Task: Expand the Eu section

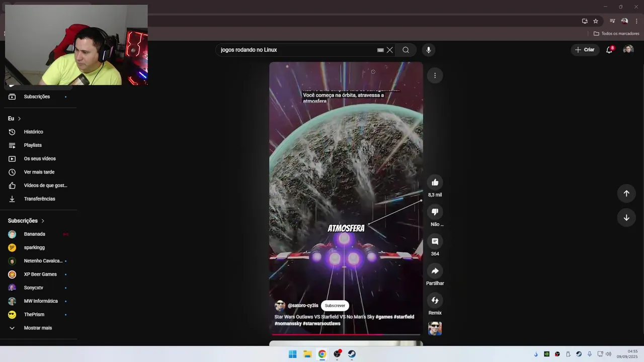Action: pyautogui.click(x=15, y=119)
